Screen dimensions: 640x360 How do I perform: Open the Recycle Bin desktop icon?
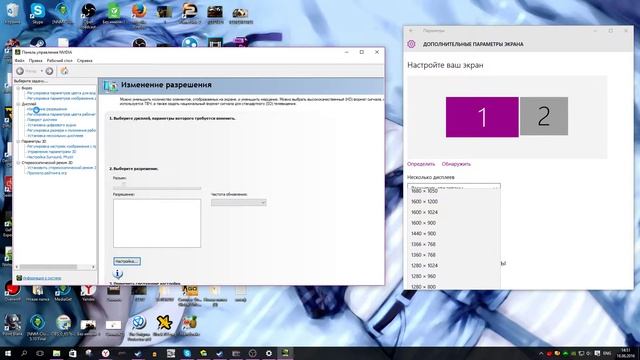tap(12, 13)
